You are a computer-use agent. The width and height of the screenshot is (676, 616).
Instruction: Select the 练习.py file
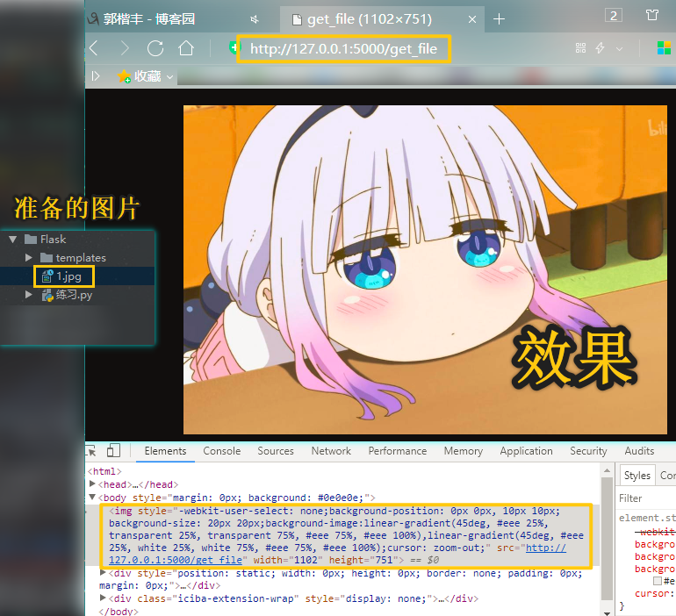[73, 295]
